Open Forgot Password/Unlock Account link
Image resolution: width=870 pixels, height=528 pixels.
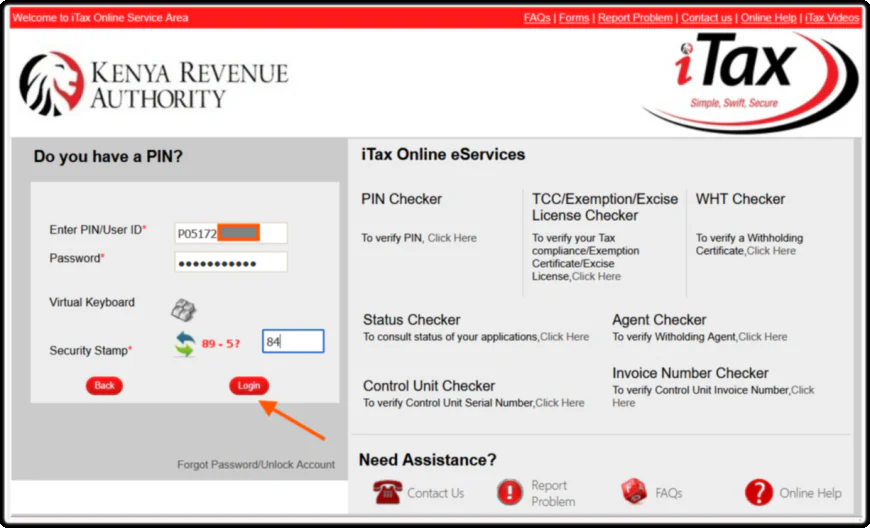[256, 464]
